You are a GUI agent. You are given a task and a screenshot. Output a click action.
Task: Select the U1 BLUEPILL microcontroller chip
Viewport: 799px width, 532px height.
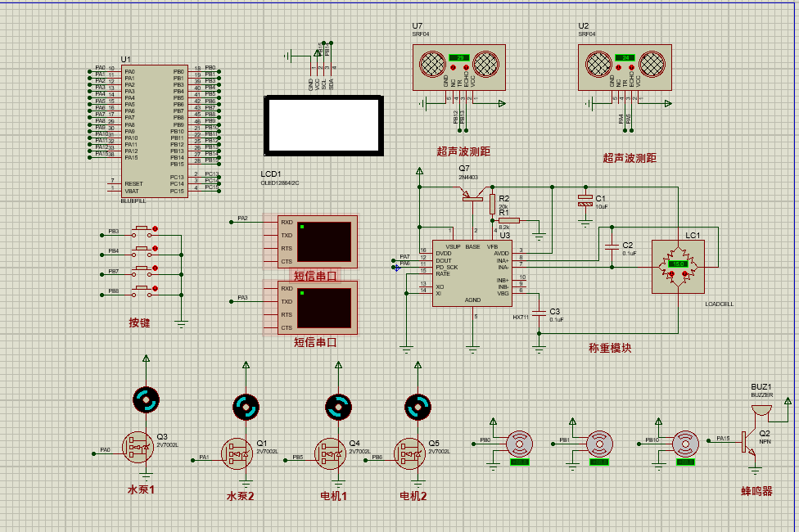(155, 131)
